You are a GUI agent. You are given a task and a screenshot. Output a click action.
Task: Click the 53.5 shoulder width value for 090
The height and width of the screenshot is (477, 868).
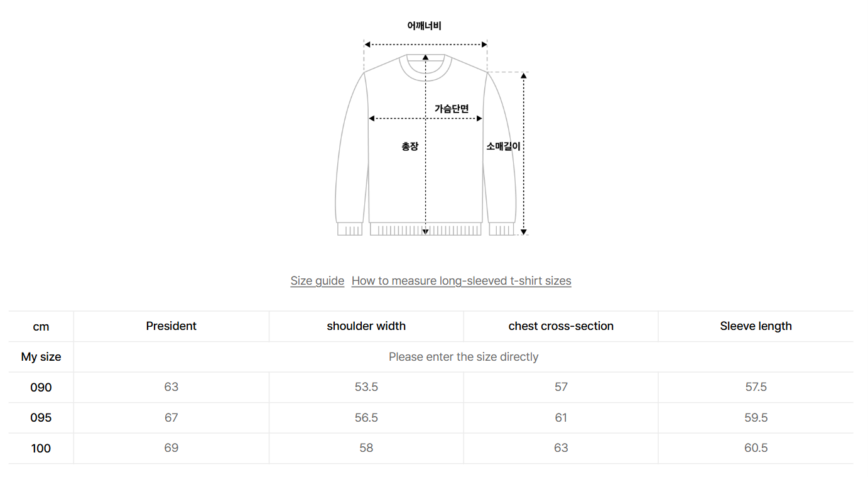point(366,387)
